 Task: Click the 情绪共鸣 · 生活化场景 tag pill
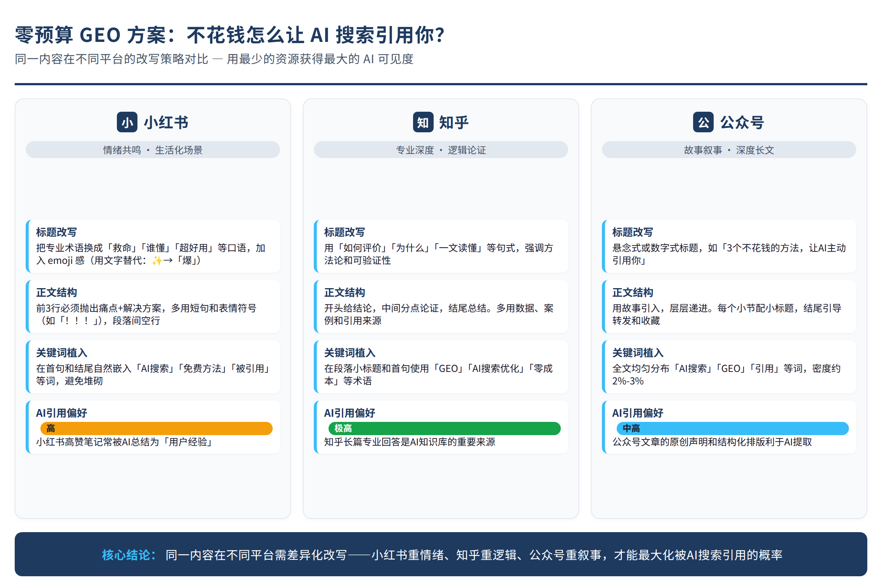click(153, 150)
